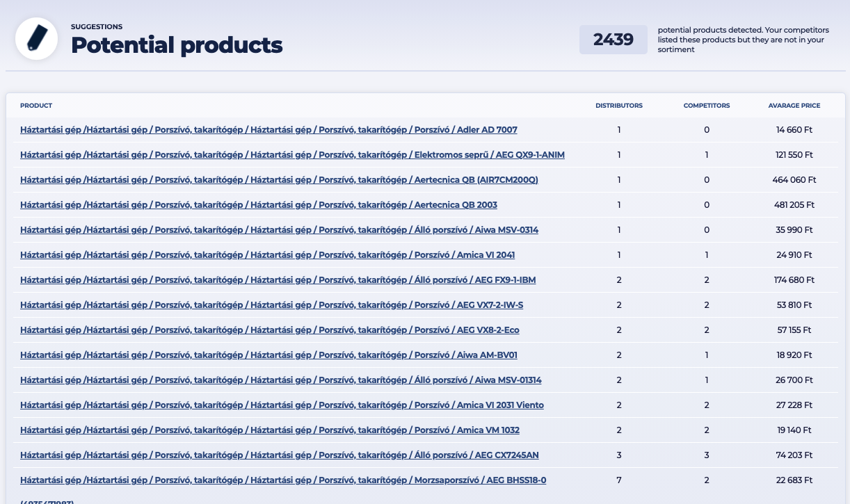Open the AEG VX7-2-IW-S product link

(x=272, y=305)
